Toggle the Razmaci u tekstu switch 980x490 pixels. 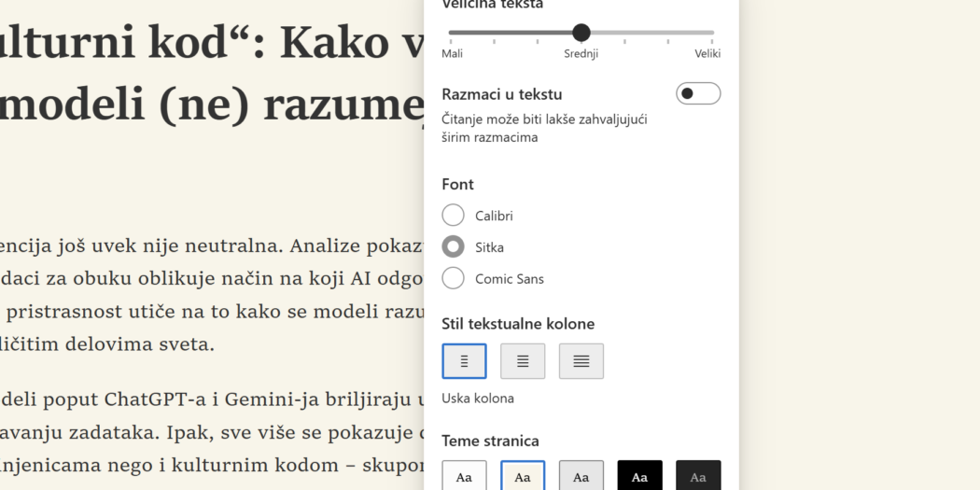[x=698, y=93]
